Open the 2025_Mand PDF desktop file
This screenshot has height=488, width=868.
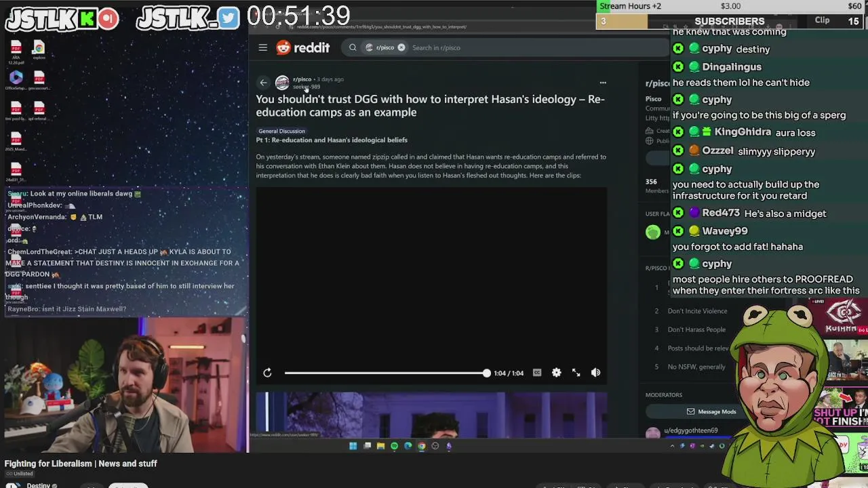16,141
